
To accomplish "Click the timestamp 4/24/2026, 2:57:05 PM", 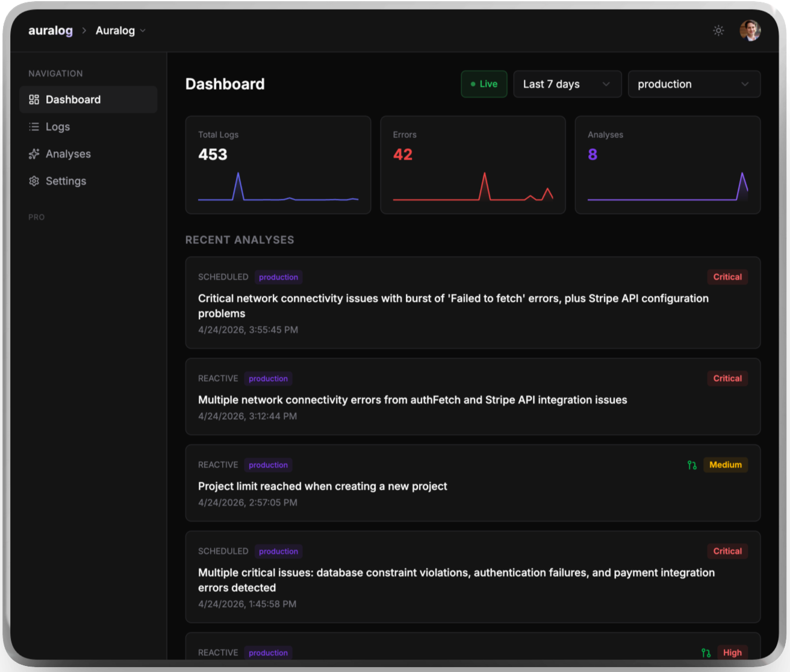I will click(x=247, y=503).
